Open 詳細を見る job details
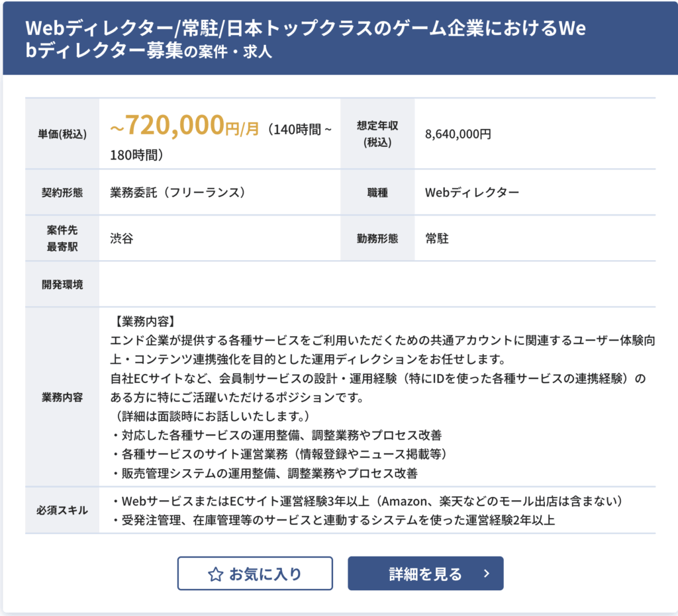Viewport: 678px width, 616px height. tap(426, 574)
